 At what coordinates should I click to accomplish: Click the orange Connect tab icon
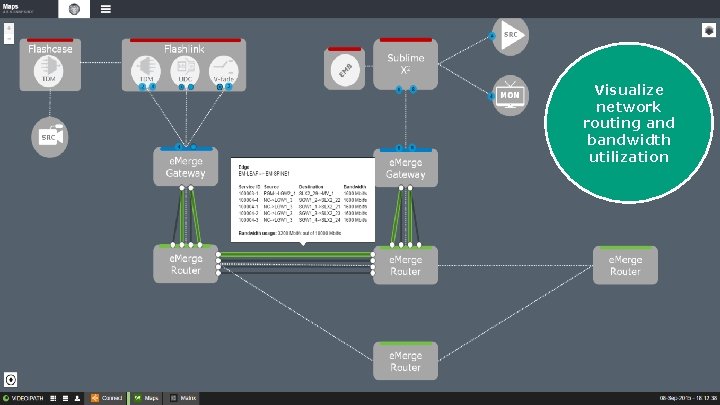point(95,398)
